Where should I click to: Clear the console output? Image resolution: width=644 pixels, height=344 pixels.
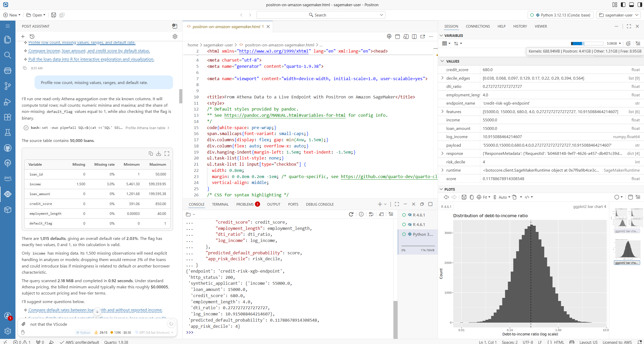coord(391,214)
